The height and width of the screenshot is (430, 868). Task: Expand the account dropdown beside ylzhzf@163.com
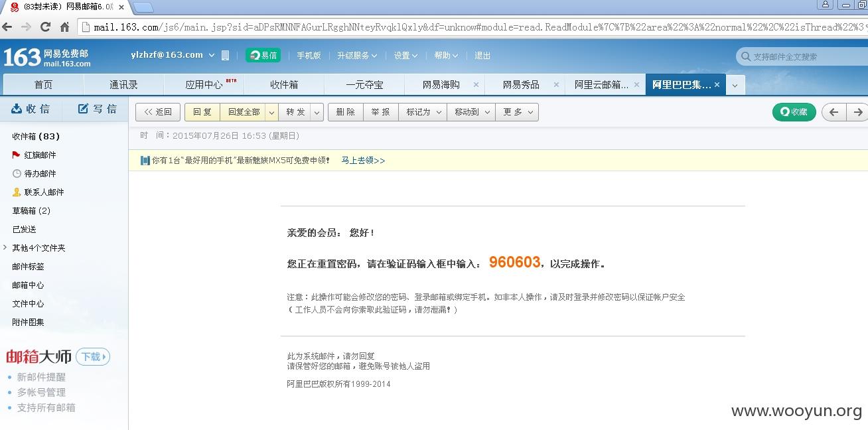[x=212, y=55]
